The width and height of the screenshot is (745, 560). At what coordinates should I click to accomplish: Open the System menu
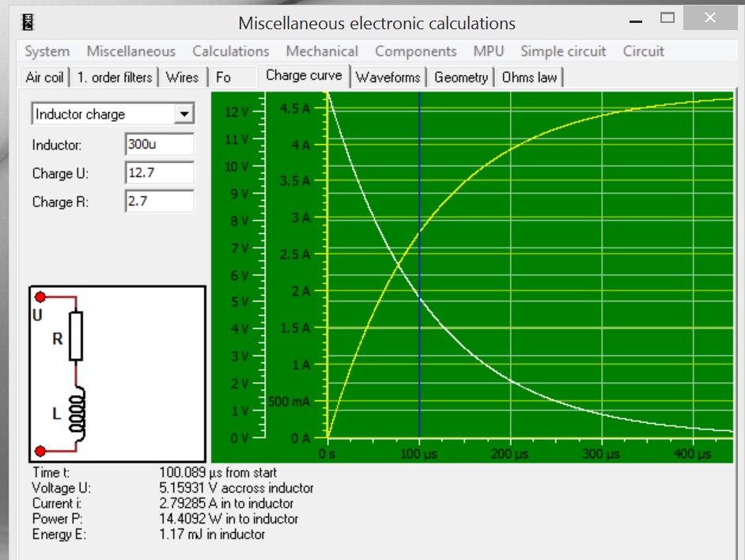(x=47, y=51)
